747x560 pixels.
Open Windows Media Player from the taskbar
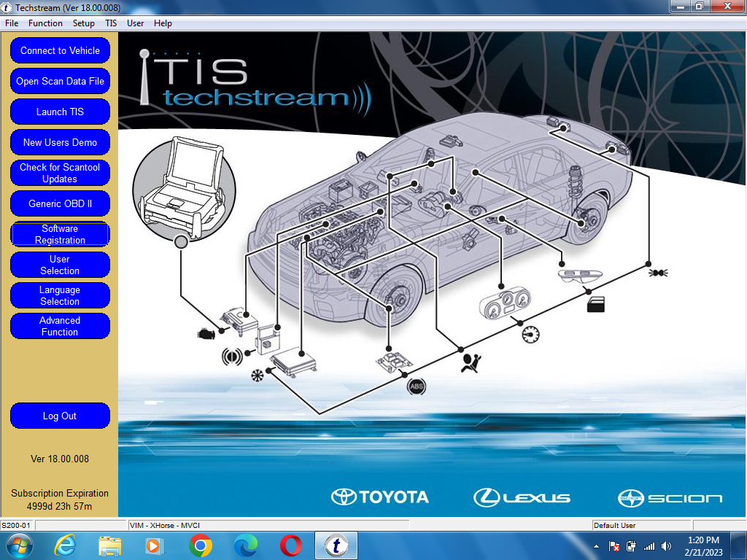(154, 545)
